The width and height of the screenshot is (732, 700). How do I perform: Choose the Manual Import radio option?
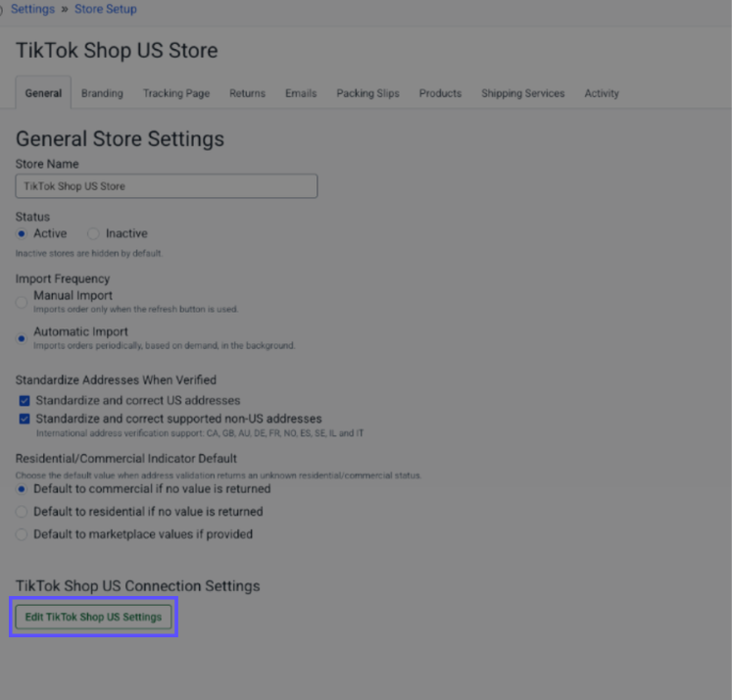tap(22, 302)
